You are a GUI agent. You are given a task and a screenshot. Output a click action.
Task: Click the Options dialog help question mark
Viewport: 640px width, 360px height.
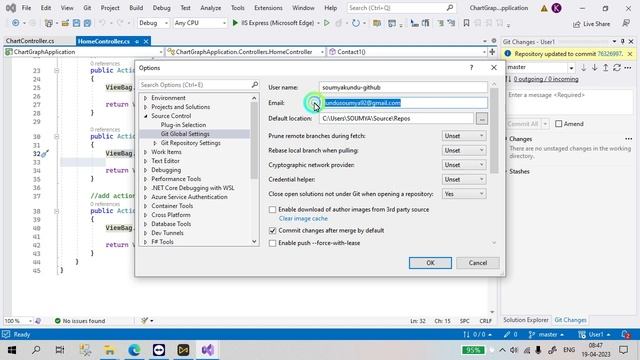click(471, 68)
